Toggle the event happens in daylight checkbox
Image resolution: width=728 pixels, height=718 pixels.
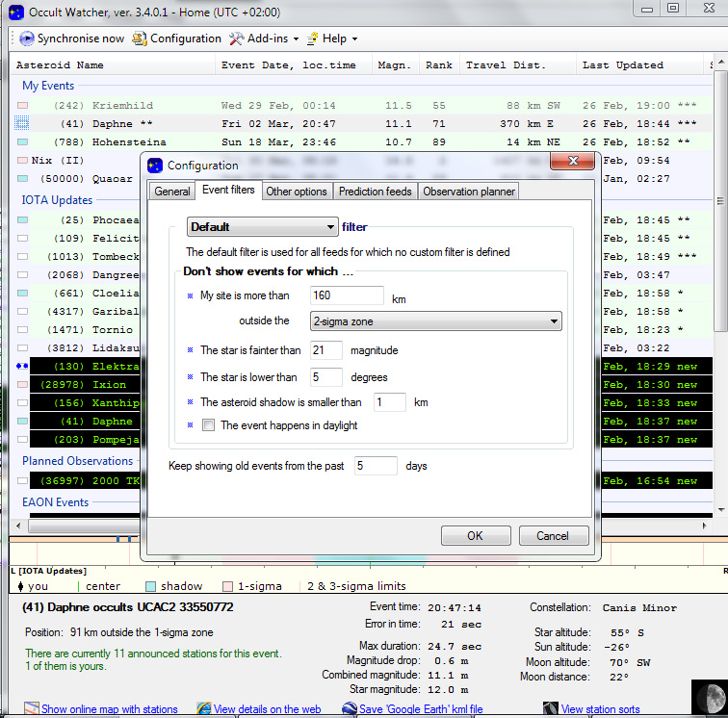pyautogui.click(x=208, y=425)
